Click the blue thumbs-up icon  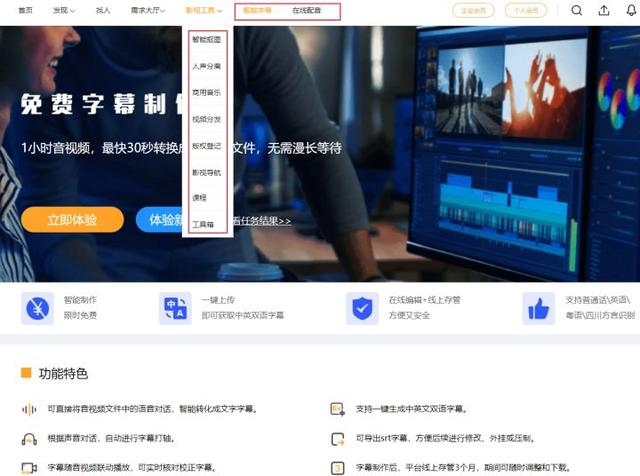point(538,308)
